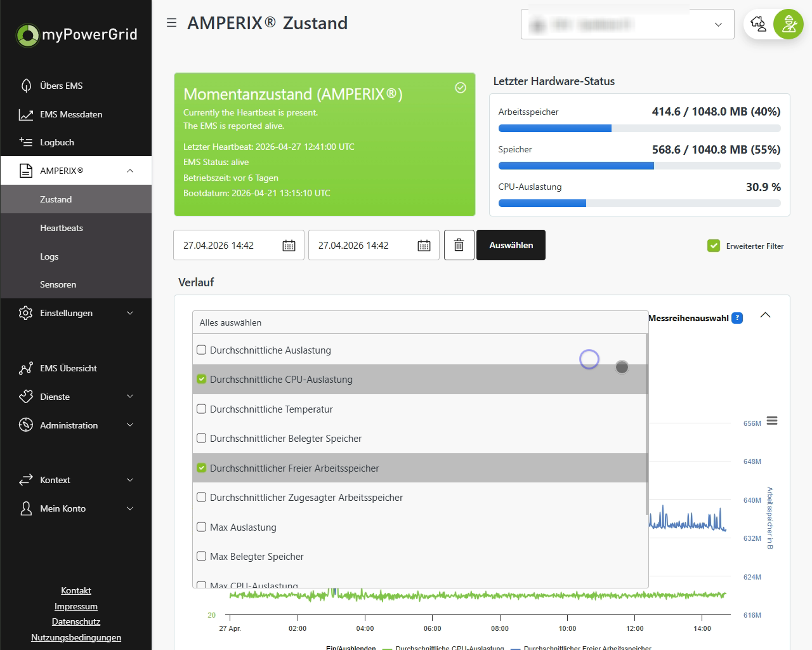
Task: Click the Logbuch list icon
Action: point(26,142)
